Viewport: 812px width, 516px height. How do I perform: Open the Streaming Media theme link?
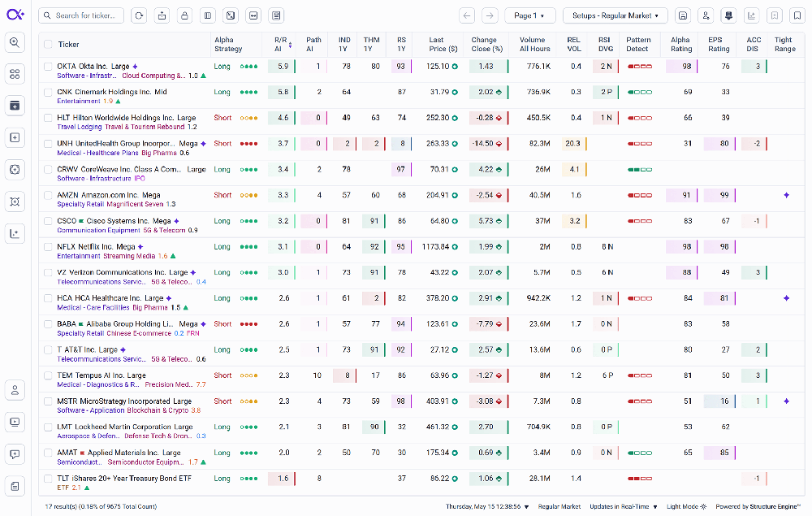pos(129,256)
